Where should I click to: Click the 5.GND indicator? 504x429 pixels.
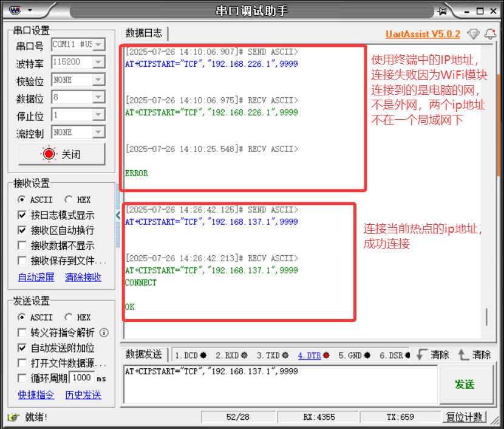coord(355,355)
